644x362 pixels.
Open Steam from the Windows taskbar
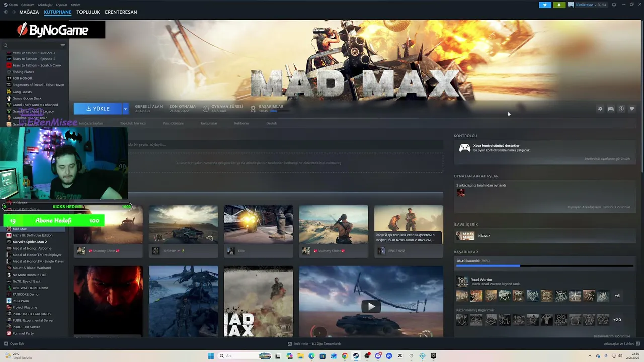356,356
